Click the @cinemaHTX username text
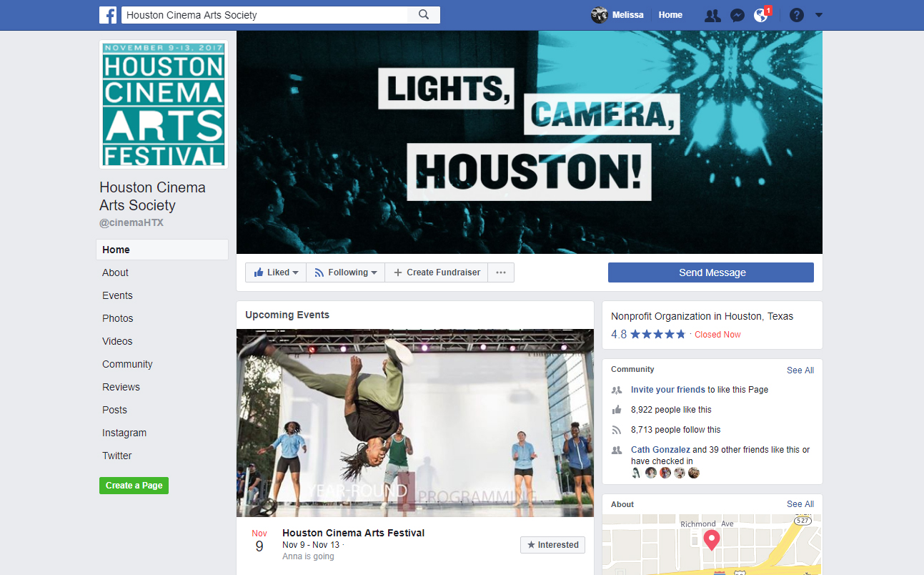 pos(131,222)
